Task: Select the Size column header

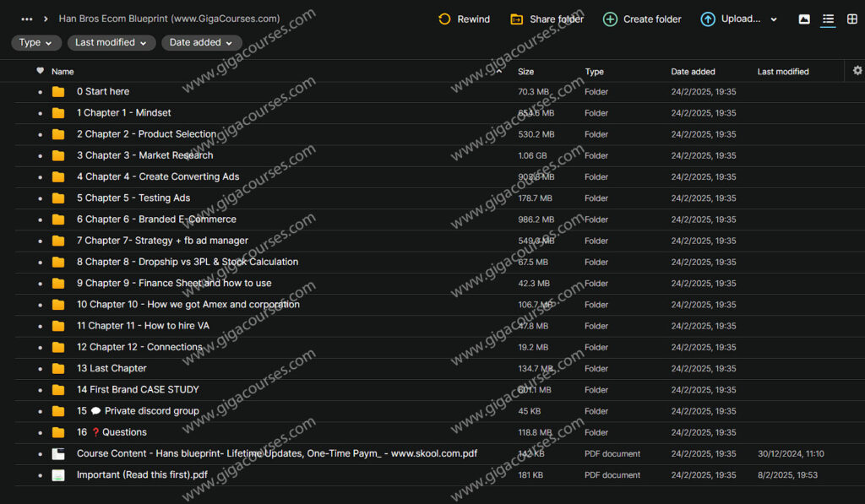Action: [525, 71]
